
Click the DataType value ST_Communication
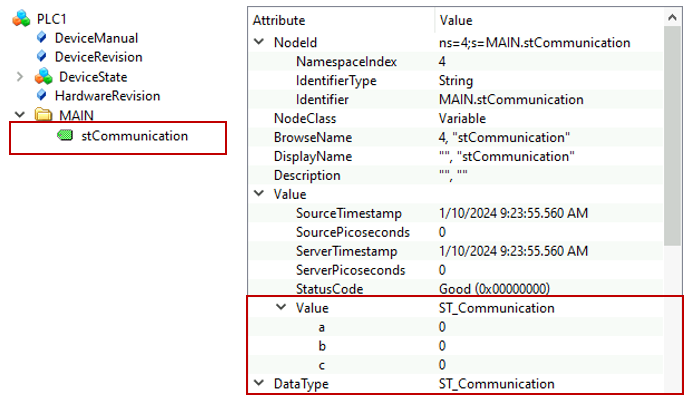496,384
